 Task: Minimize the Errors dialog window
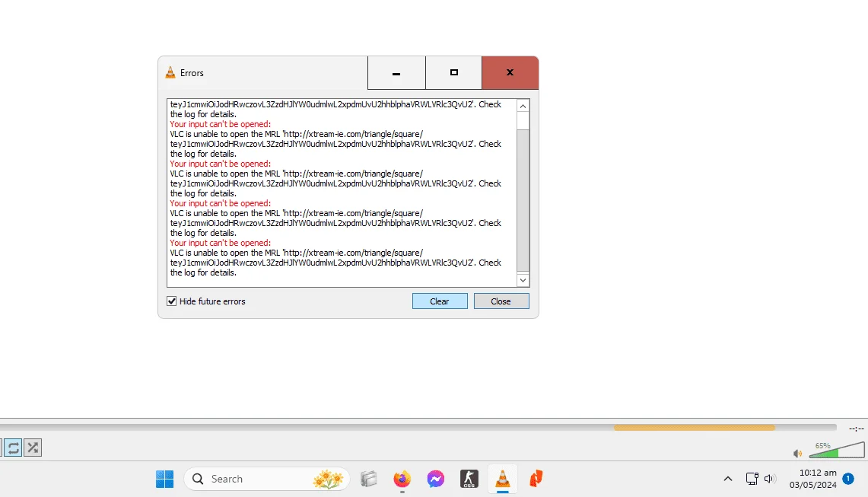click(x=396, y=72)
